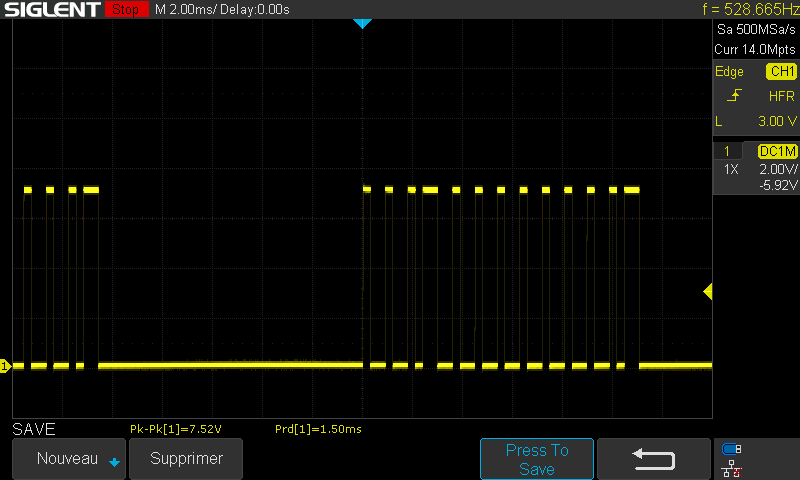
Task: Click the trigger level value 3.00 V
Action: point(777,121)
